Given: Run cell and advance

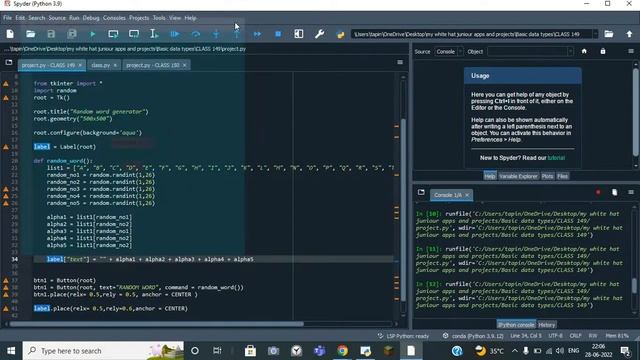Looking at the screenshot, I should [x=134, y=34].
